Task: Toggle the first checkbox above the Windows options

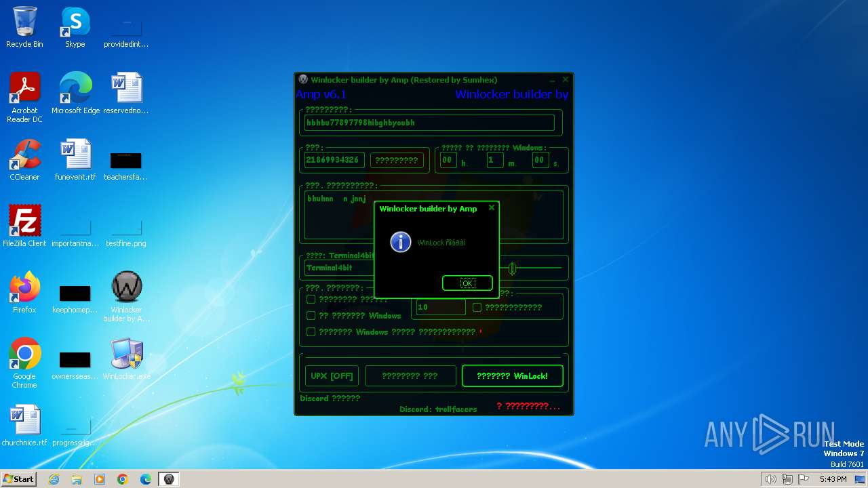Action: pos(311,299)
